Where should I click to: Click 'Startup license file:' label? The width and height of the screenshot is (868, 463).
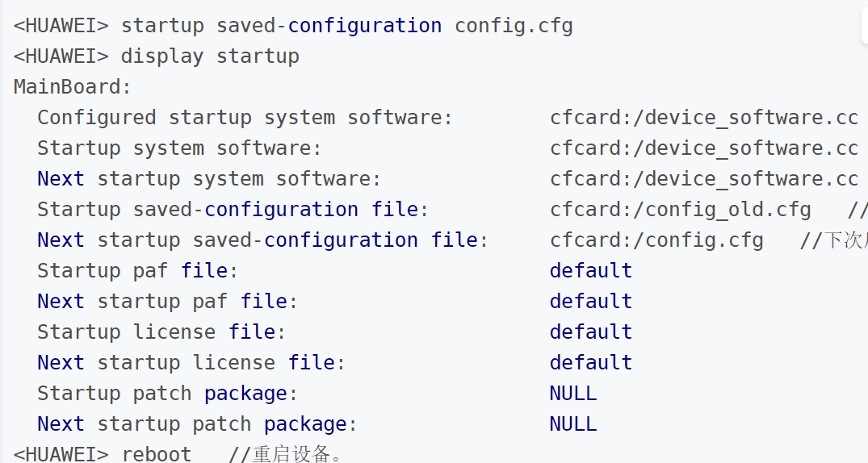point(161,332)
